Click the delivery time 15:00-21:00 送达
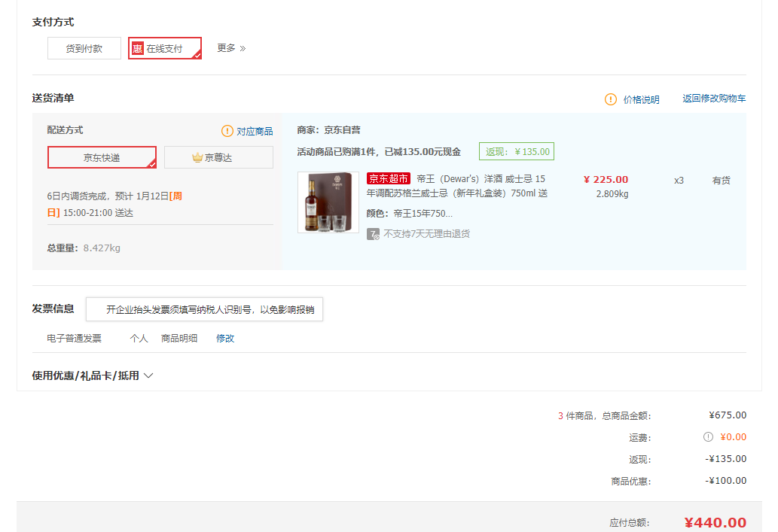The height and width of the screenshot is (532, 778). coord(98,213)
